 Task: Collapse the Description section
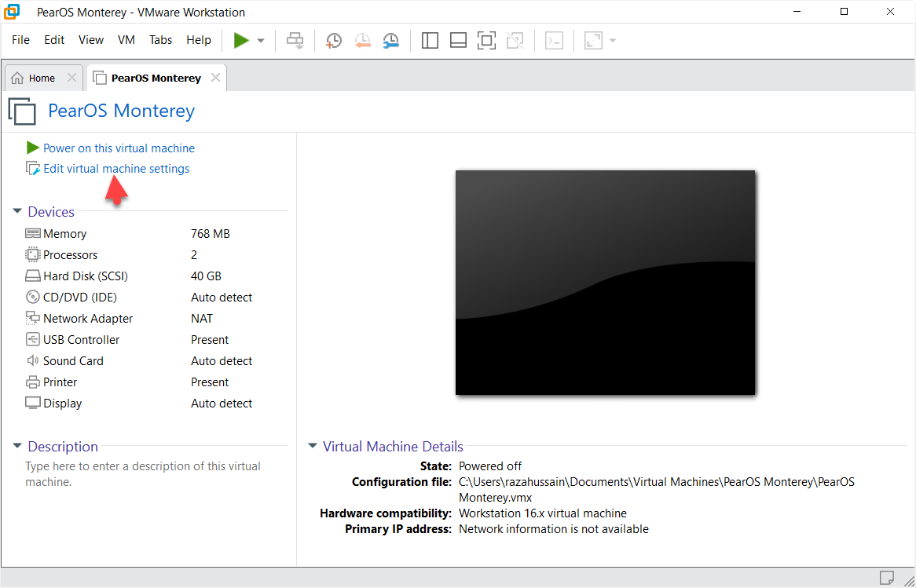17,447
